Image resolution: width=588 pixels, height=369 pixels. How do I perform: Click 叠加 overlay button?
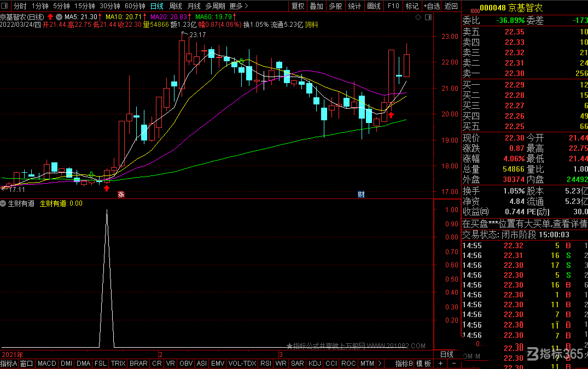[317, 6]
